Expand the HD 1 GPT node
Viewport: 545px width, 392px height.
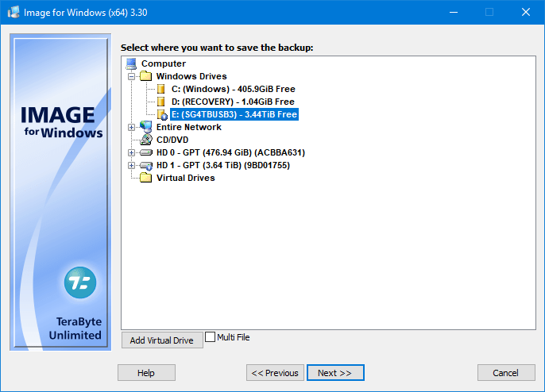pyautogui.click(x=131, y=166)
